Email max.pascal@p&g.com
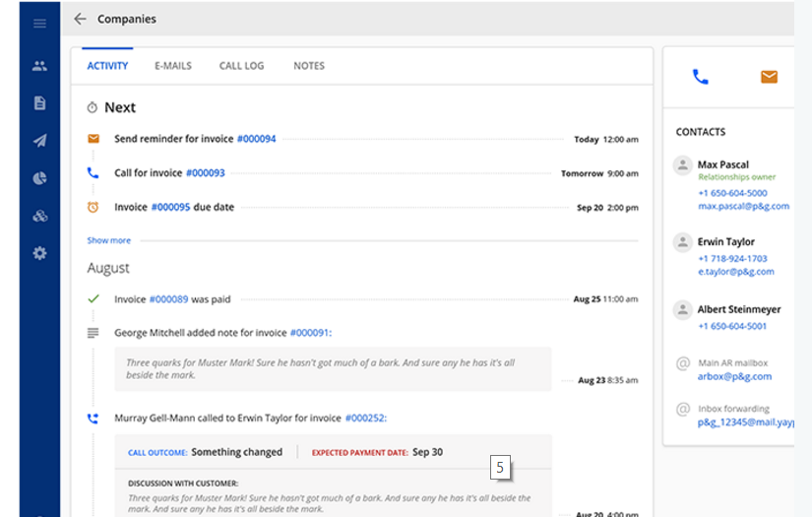This screenshot has height=517, width=812. pyautogui.click(x=744, y=206)
